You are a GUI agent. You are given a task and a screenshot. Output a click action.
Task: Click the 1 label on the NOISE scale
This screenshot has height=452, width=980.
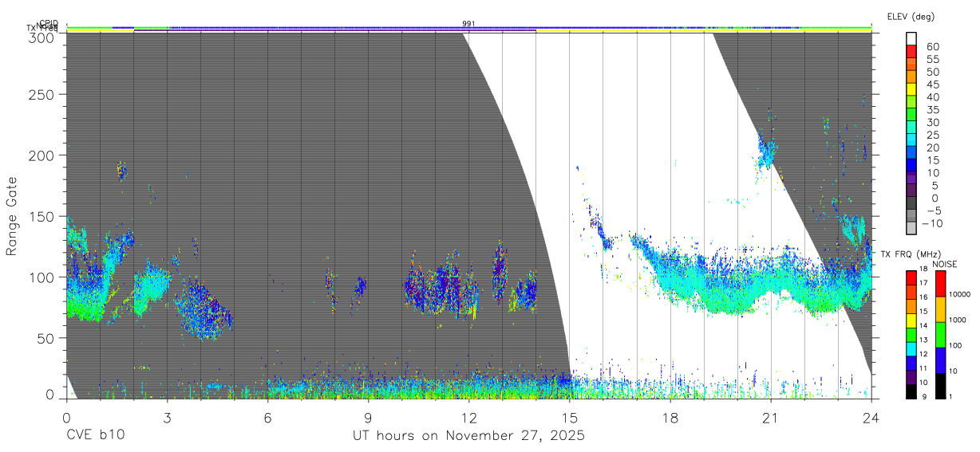[x=950, y=396]
